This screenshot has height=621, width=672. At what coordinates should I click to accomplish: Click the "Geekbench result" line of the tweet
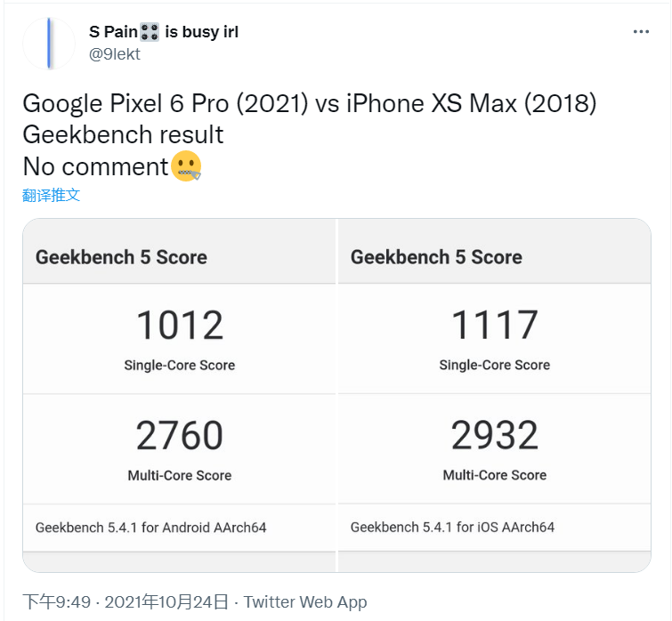(123, 134)
